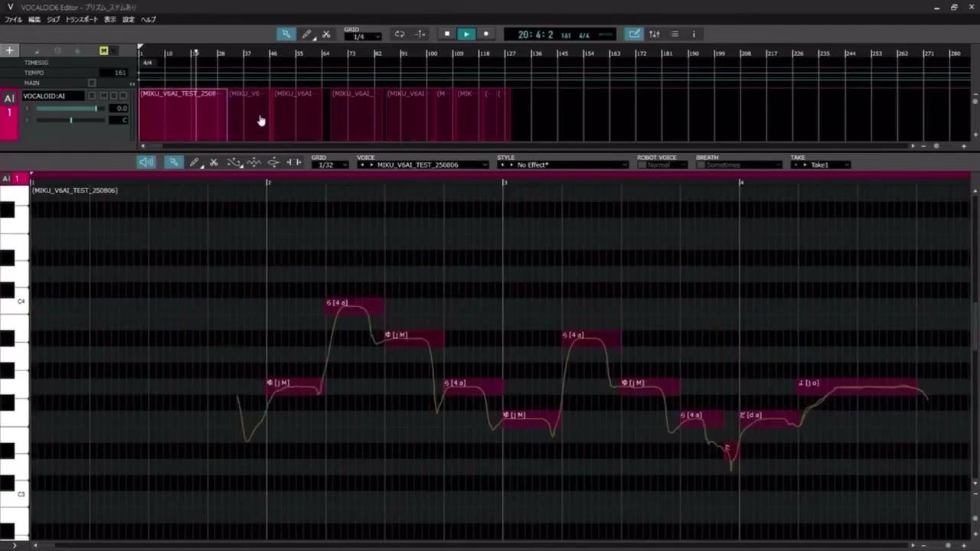
Task: Toggle note-shaped icon in track header toolbar
Action: 37,51
